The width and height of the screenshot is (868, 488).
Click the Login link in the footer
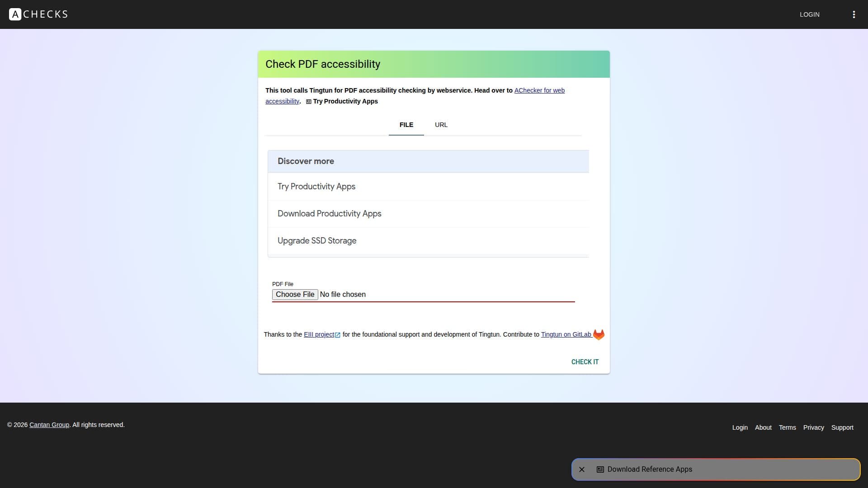(740, 427)
